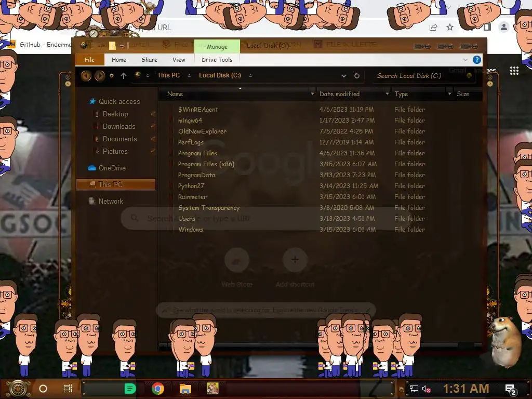Screen dimensions: 532x399
Task: Select the mingw64 folder
Action: tap(190, 121)
